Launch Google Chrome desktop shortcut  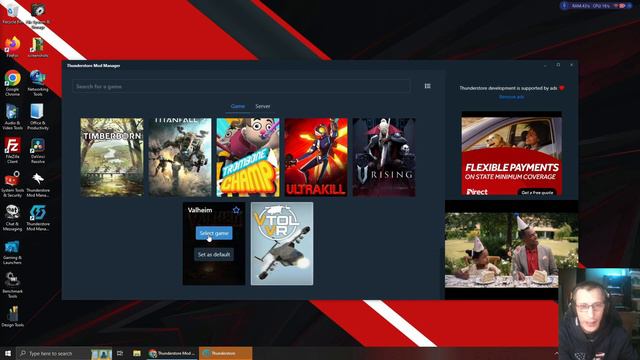pyautogui.click(x=12, y=83)
